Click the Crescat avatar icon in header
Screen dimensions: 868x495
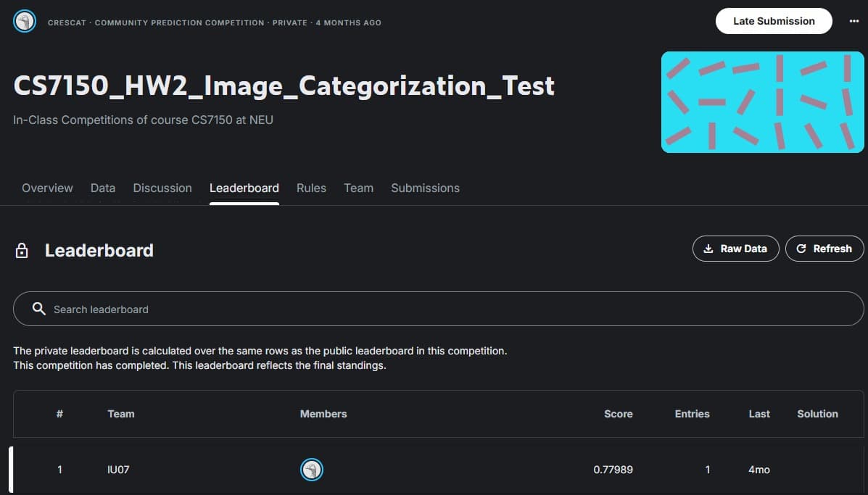click(x=25, y=22)
